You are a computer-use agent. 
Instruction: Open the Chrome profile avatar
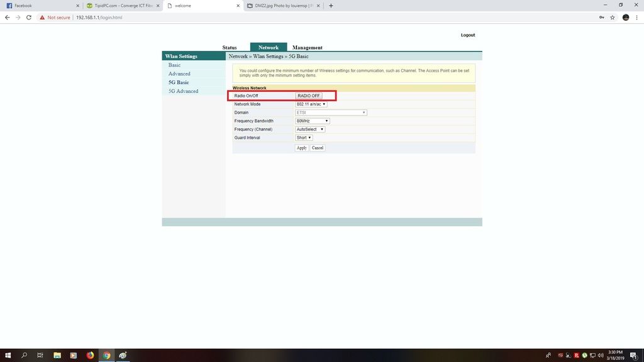tap(625, 18)
